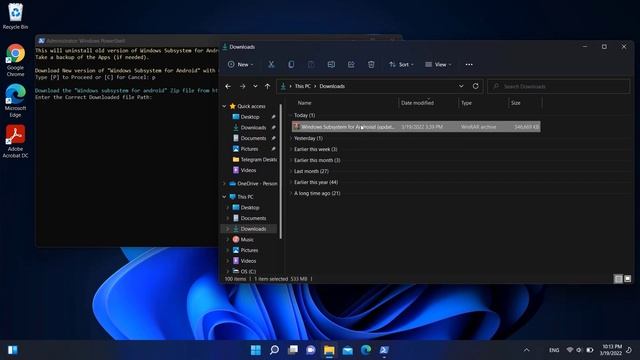Show hidden system tray icons chevron

click(x=527, y=350)
